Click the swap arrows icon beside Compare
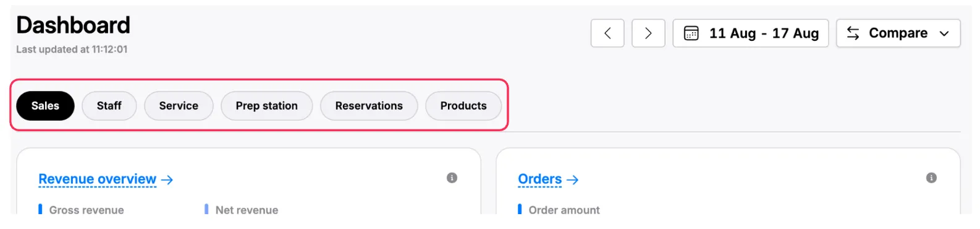This screenshot has height=229, width=980. [x=853, y=33]
